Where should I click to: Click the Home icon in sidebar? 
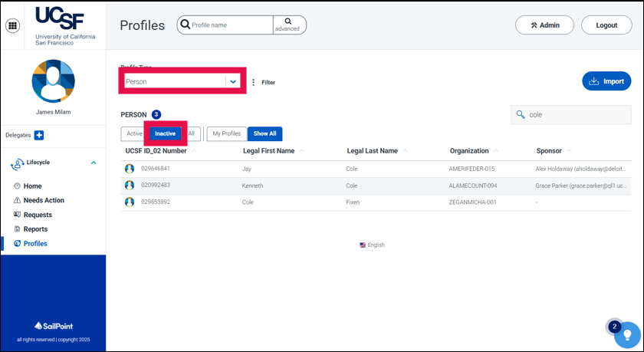click(17, 186)
